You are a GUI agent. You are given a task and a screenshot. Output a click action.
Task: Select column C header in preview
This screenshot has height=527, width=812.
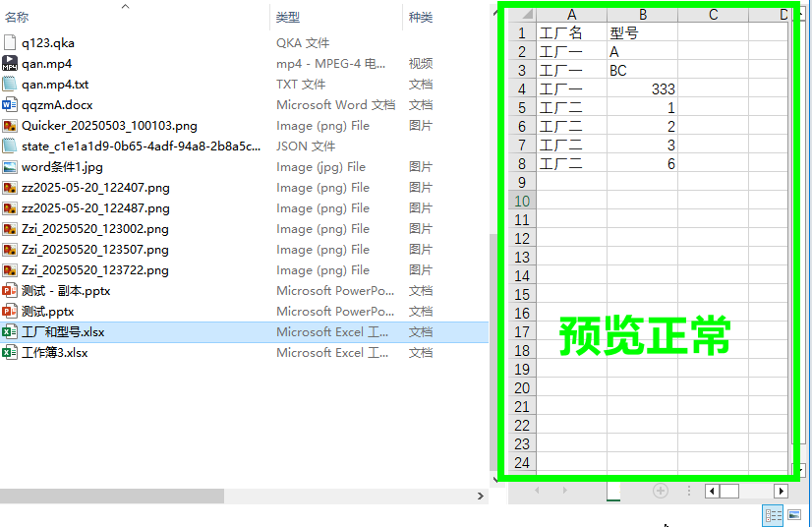[x=713, y=15]
